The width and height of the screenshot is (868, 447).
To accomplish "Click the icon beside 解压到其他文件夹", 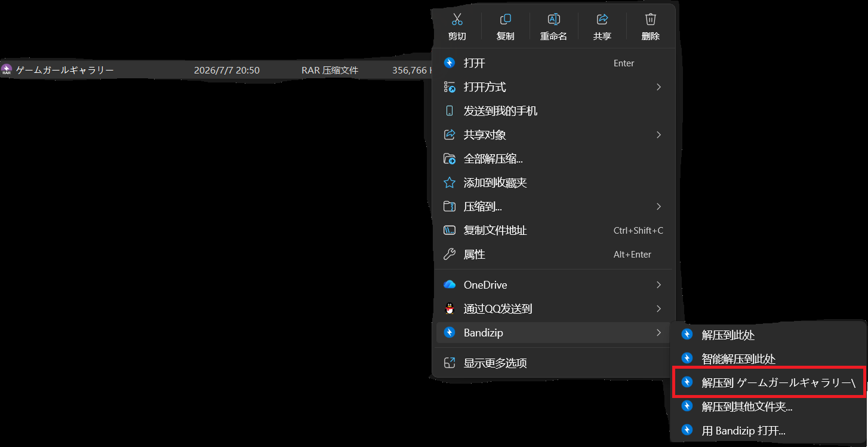I will point(687,406).
